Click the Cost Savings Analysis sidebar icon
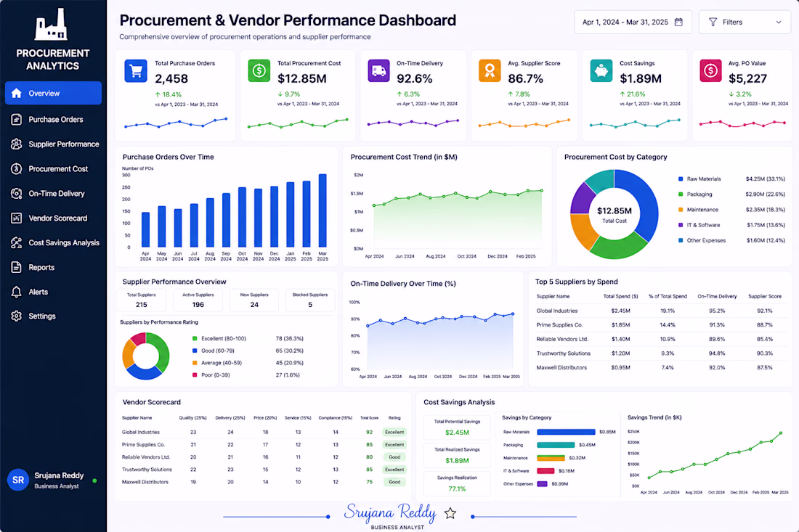This screenshot has height=532, width=799. coord(16,243)
